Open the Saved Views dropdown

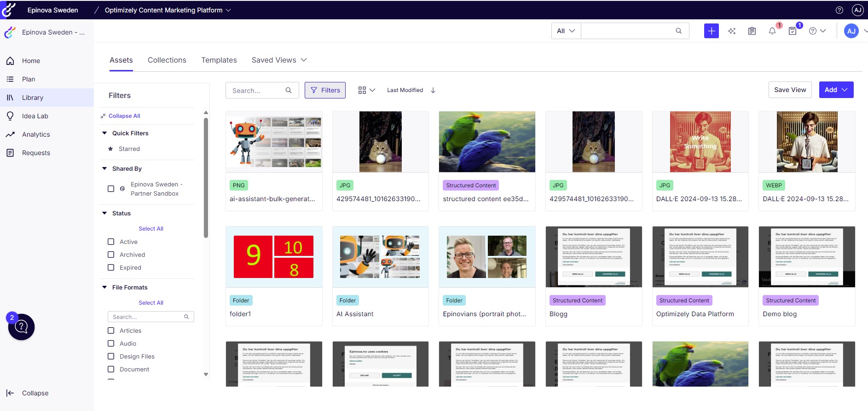279,60
